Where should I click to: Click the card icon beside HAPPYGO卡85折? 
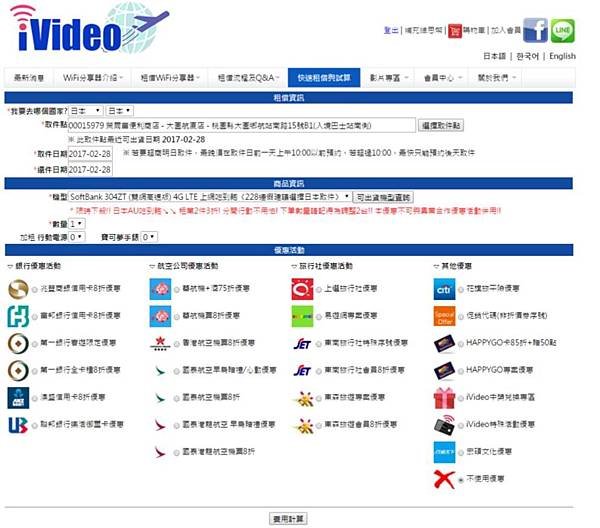pyautogui.click(x=444, y=343)
